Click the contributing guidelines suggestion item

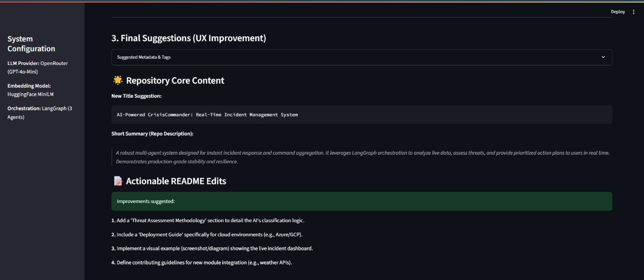pos(201,263)
